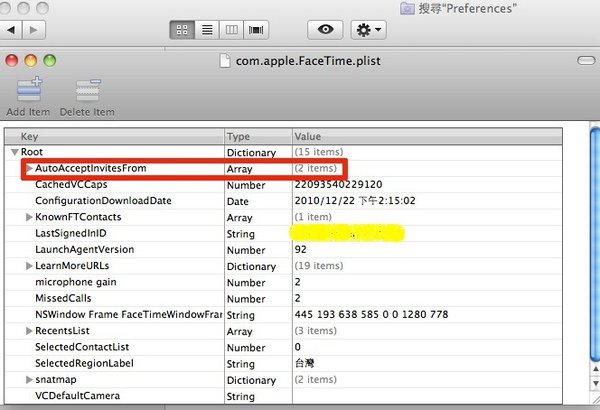Open the Finder gear action menu

click(x=368, y=30)
